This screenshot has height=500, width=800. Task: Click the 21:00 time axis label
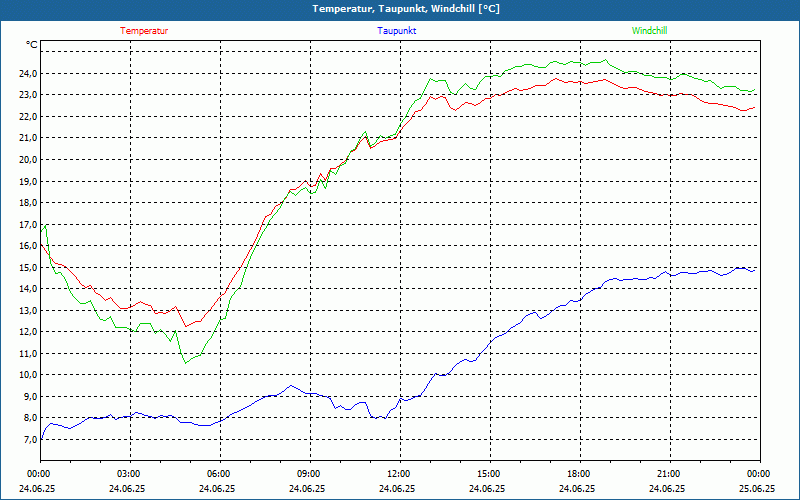coord(669,474)
